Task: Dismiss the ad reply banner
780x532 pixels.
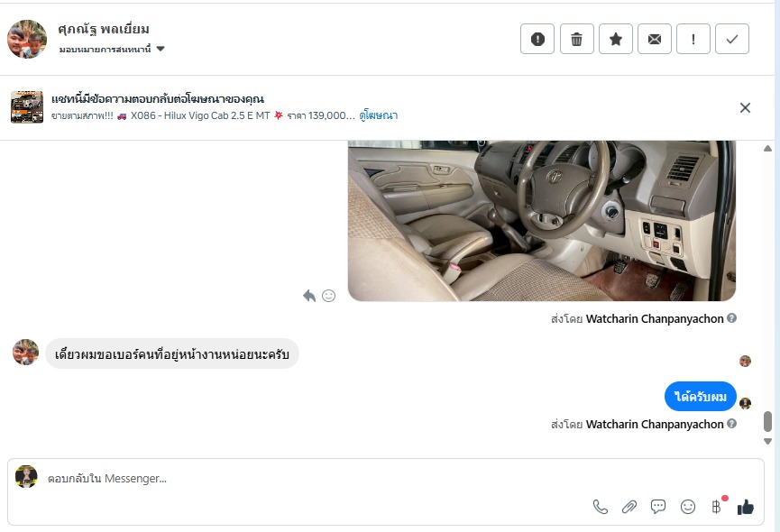Action: tap(745, 108)
